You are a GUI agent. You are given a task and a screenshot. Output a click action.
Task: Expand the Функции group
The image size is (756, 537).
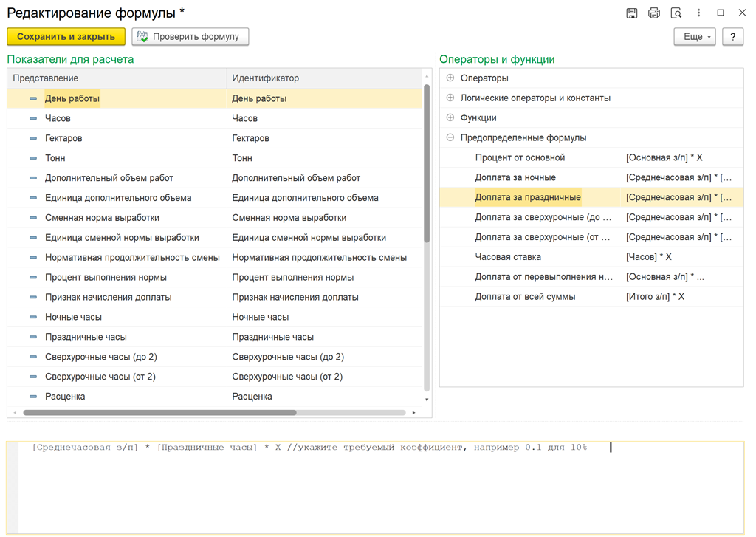pyautogui.click(x=450, y=118)
